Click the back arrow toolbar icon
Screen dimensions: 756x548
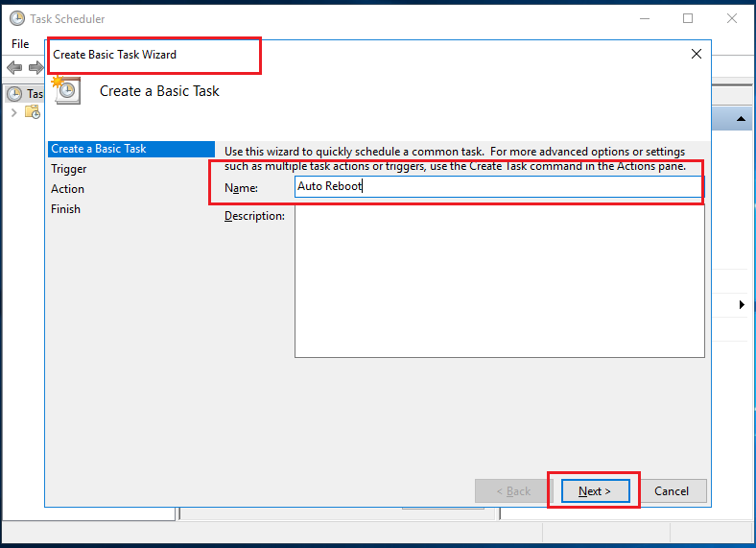14,67
